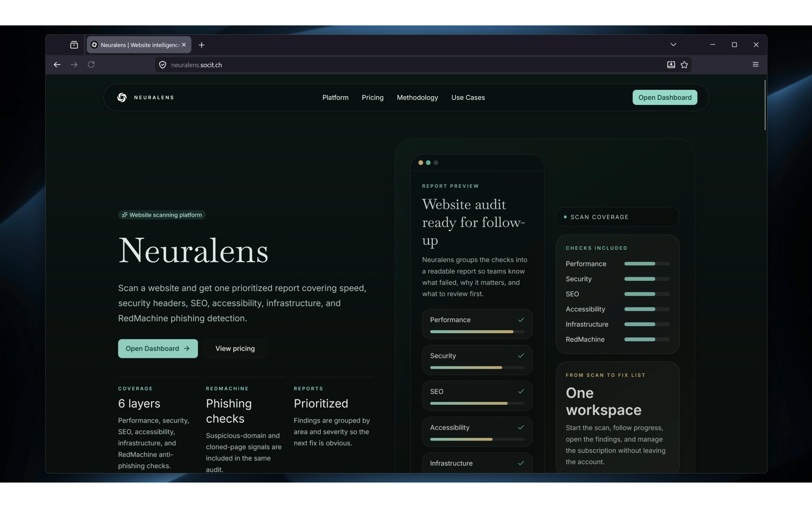
Task: Click the Accessibility row checkmark icon
Action: tap(521, 427)
